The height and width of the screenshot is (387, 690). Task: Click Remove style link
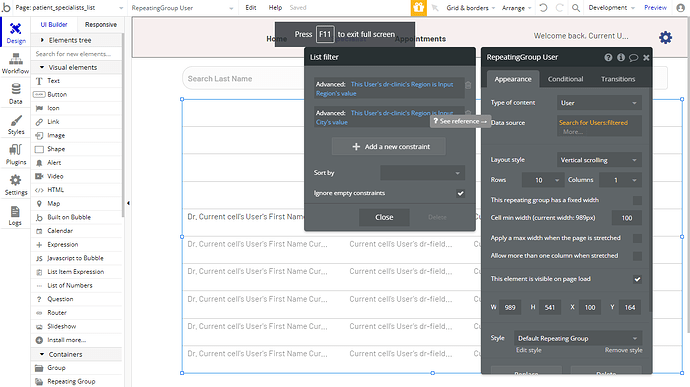click(624, 350)
